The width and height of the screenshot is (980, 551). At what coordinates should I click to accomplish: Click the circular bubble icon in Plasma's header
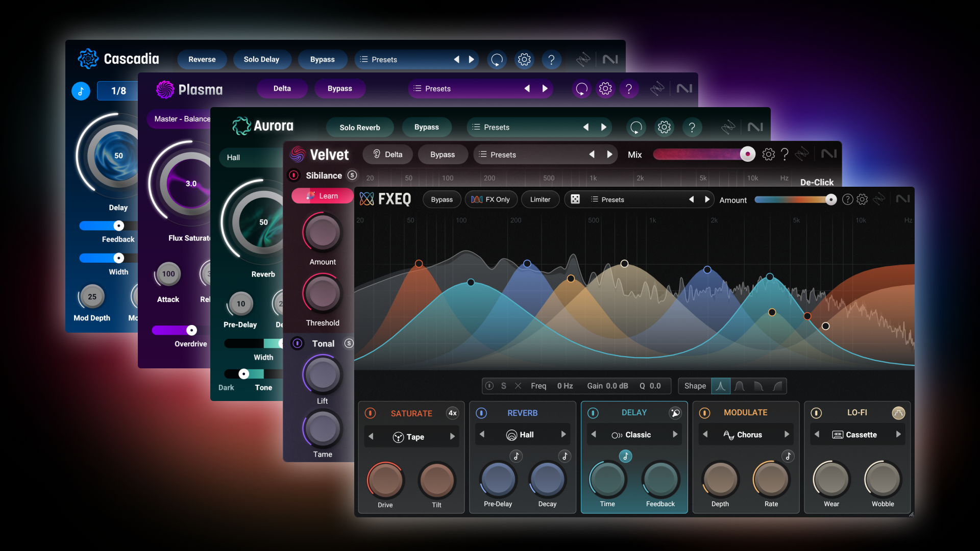click(582, 89)
